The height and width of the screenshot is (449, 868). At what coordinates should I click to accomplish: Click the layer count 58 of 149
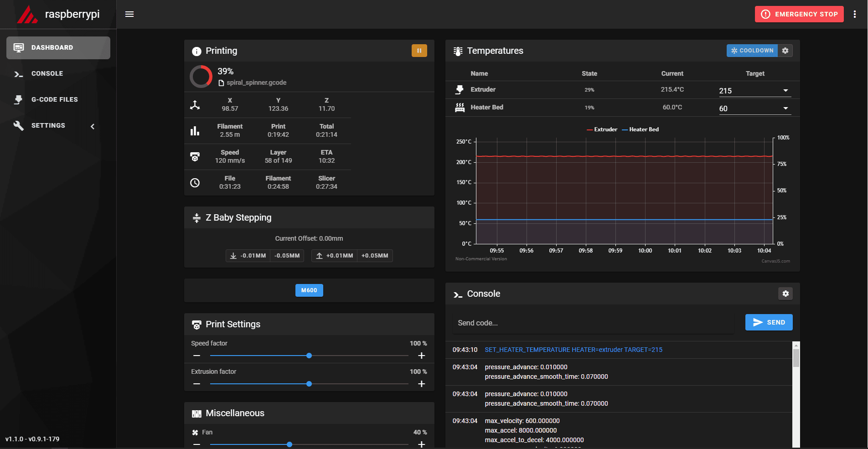click(x=278, y=160)
